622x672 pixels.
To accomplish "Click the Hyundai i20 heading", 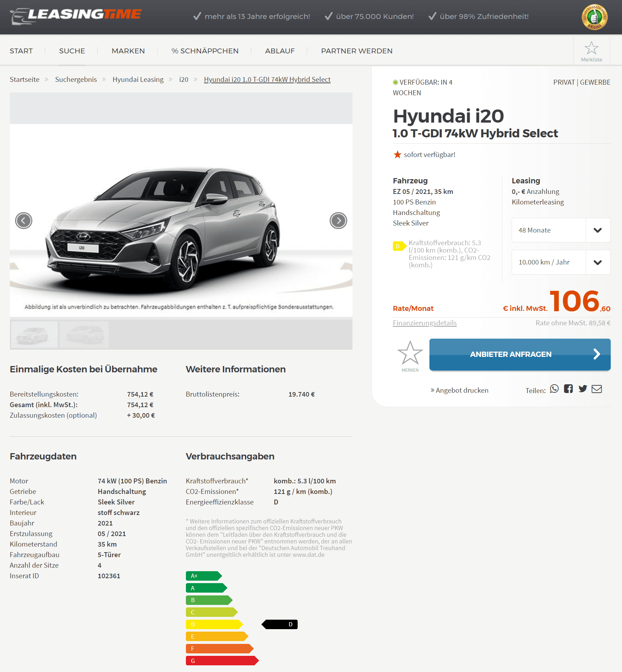I will 448,116.
